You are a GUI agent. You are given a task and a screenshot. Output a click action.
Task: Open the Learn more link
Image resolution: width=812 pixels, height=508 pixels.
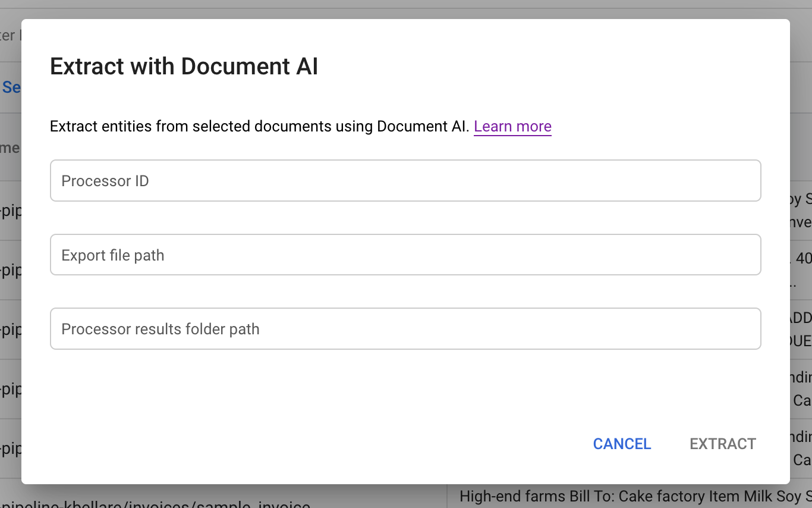512,126
